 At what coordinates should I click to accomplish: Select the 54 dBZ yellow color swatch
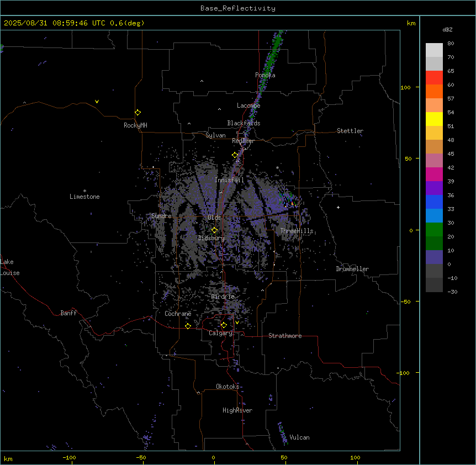pyautogui.click(x=434, y=119)
